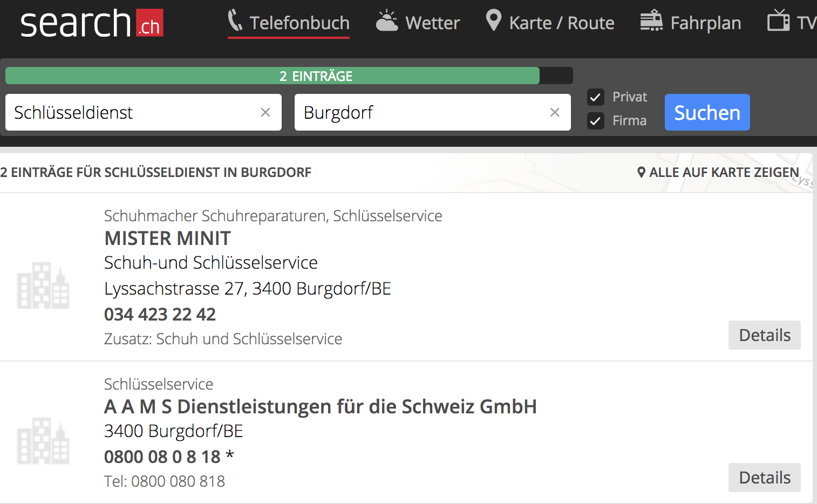The height and width of the screenshot is (504, 817).
Task: Click the Firma label text
Action: (629, 121)
